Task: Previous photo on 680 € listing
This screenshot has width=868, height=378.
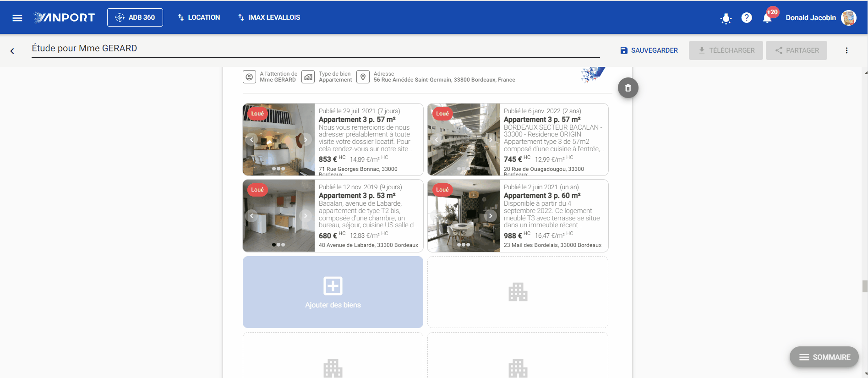Action: pos(251,216)
